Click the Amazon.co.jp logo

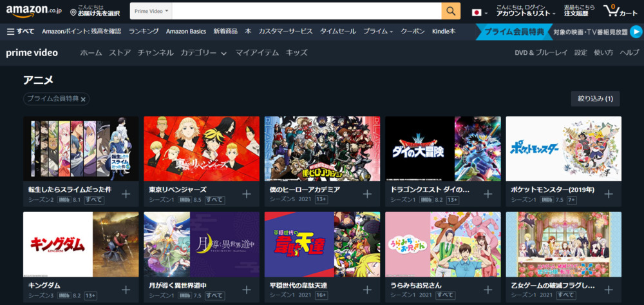click(x=33, y=11)
